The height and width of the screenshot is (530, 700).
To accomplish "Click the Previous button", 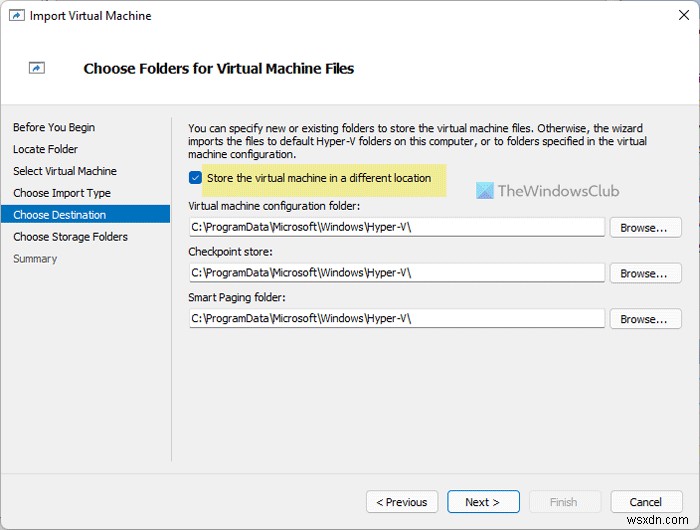I will 402,502.
